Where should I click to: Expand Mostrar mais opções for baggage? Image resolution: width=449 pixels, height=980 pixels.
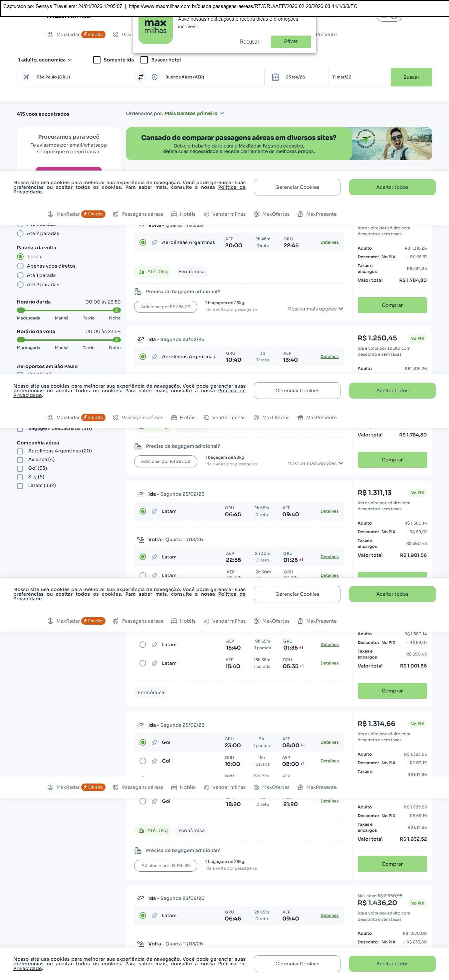pos(315,309)
